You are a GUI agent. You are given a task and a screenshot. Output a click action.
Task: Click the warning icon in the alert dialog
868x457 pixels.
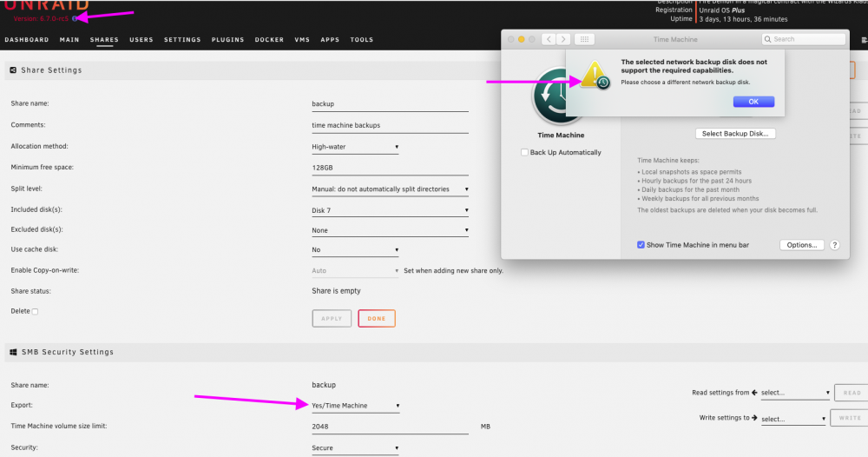click(595, 75)
